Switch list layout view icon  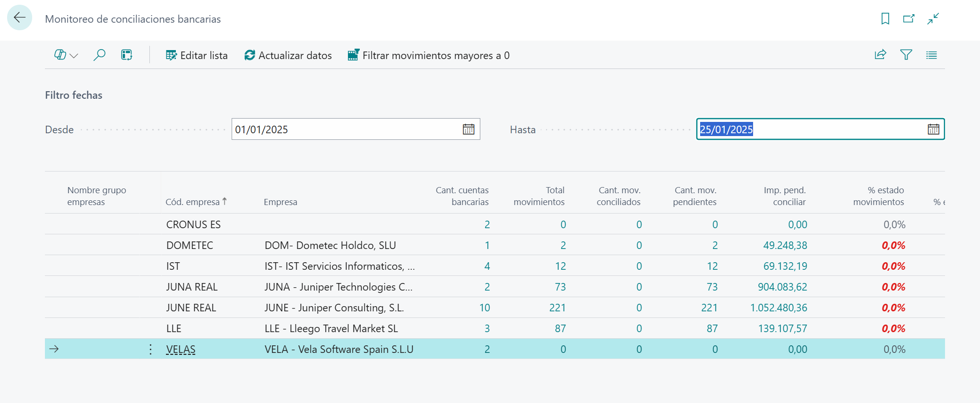point(931,55)
